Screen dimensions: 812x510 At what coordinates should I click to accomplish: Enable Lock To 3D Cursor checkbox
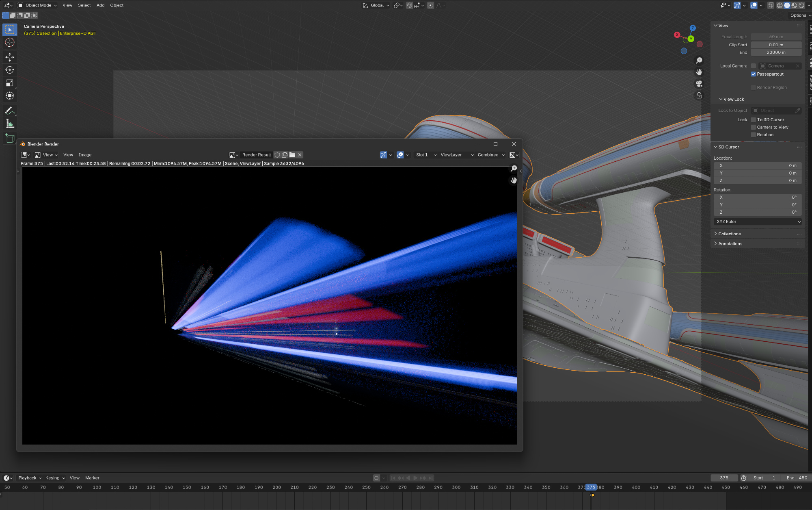[754, 119]
